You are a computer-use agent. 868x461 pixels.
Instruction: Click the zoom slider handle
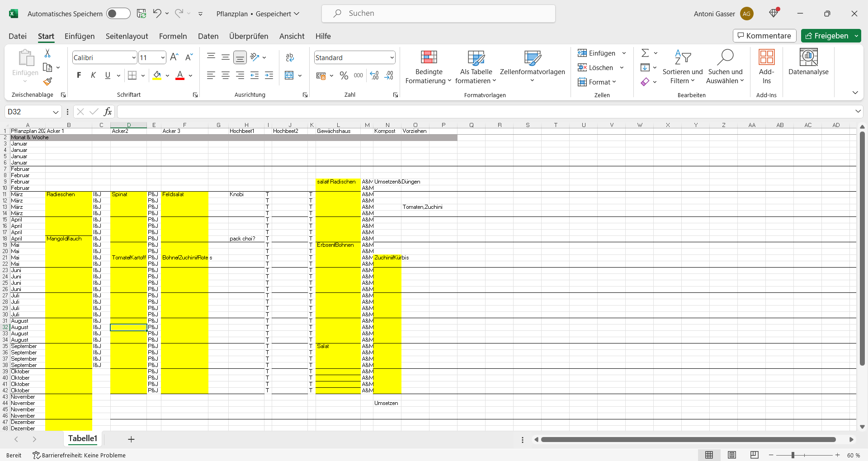click(793, 455)
